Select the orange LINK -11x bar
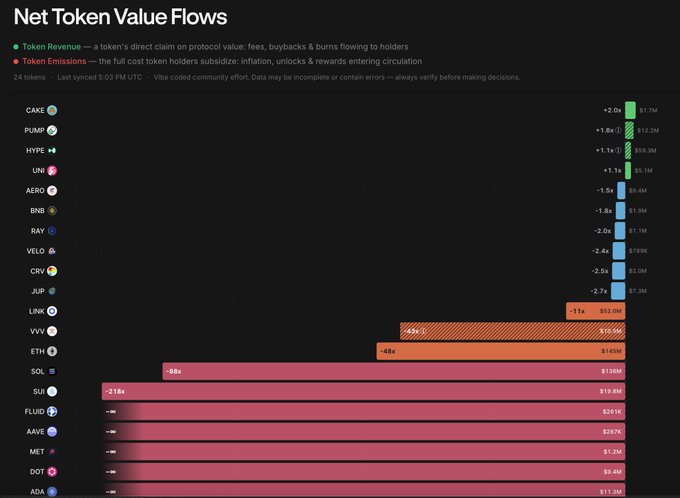Viewport: 680px width, 498px height. click(595, 311)
